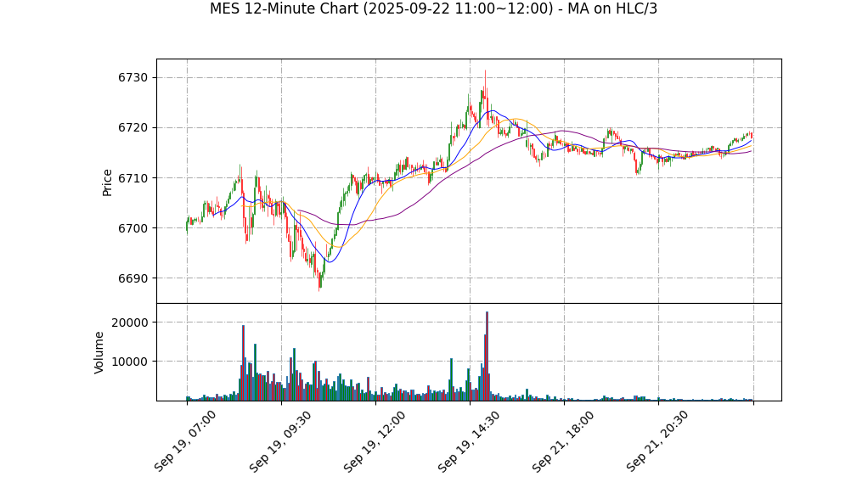Click the tallest volume bar near 14:30

pyautogui.click(x=487, y=356)
